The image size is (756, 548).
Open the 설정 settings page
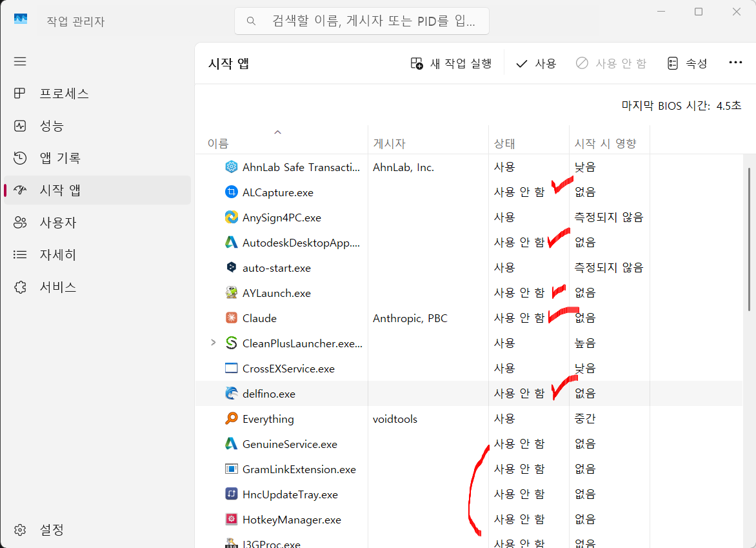[x=97, y=530]
